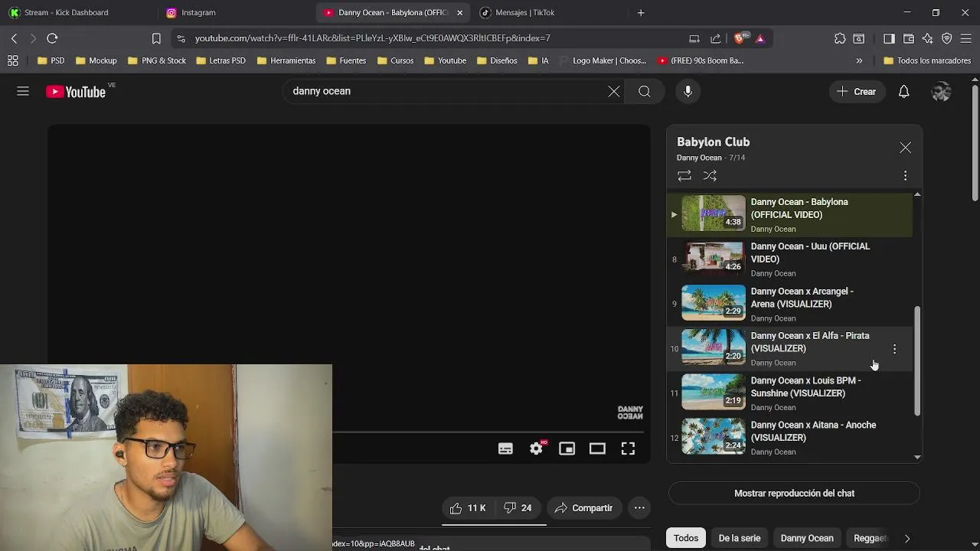Open Leo AI sparkle icon
980x551 pixels.
pos(927,38)
